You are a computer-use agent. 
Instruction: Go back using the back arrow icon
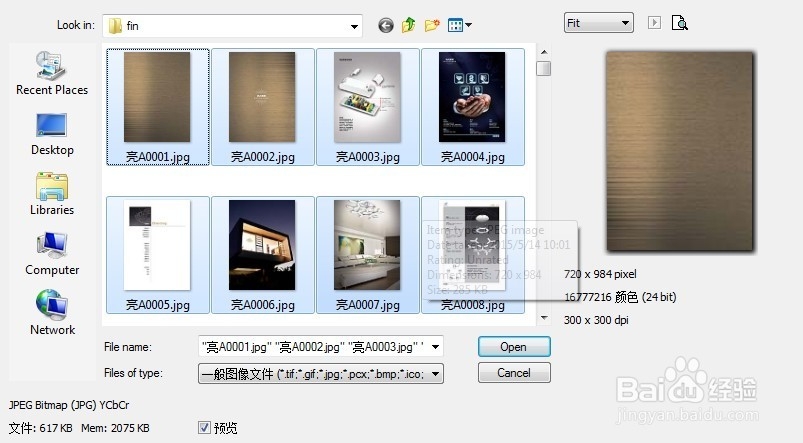(x=386, y=25)
